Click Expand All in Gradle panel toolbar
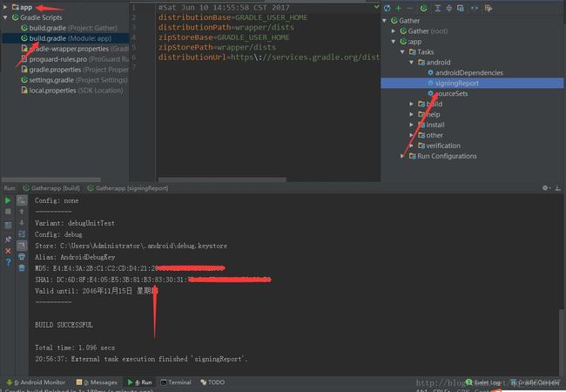This screenshot has height=392, width=566. [x=437, y=8]
